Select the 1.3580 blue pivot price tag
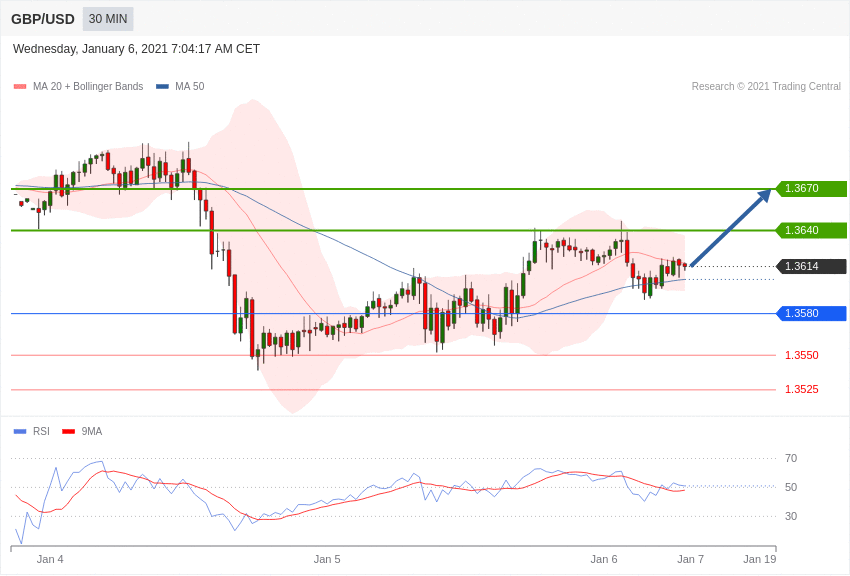Screen dimensions: 850x576 click(812, 314)
